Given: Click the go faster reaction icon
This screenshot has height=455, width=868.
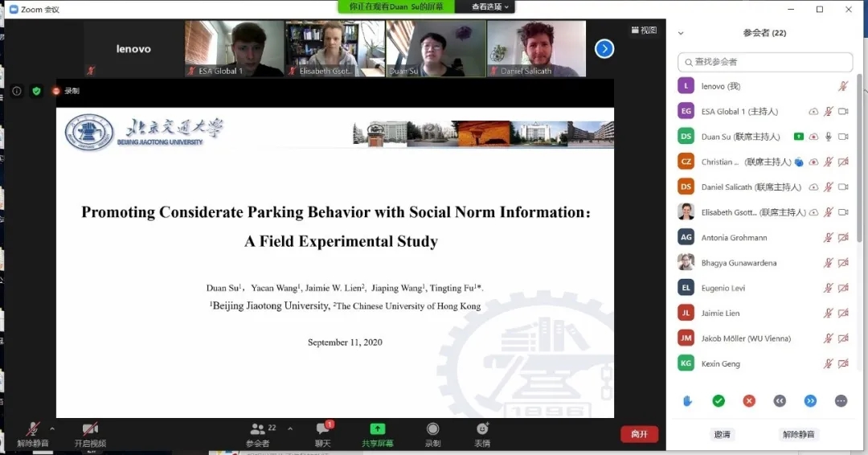Looking at the screenshot, I should pyautogui.click(x=810, y=401).
